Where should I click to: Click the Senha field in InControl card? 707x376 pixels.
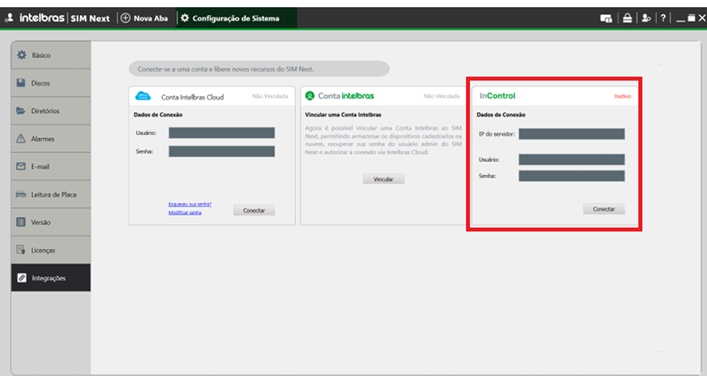click(572, 176)
